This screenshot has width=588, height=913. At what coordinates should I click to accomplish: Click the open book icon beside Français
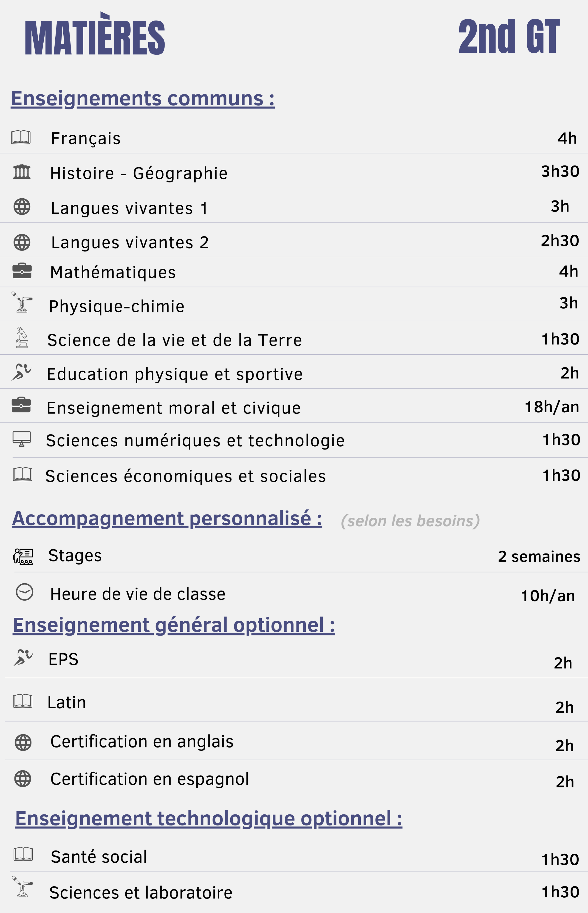coord(21,137)
